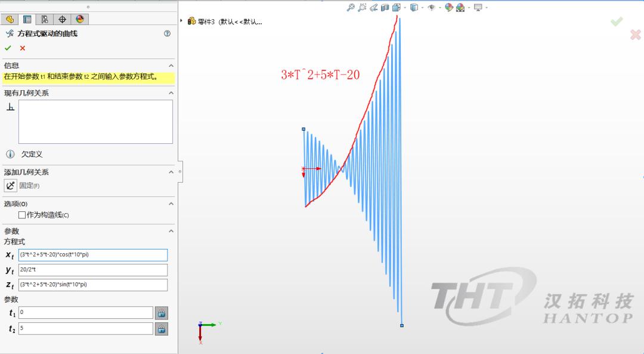This screenshot has width=644, height=354.
Task: Select the Edit Appearance icon
Action: coord(450,7)
